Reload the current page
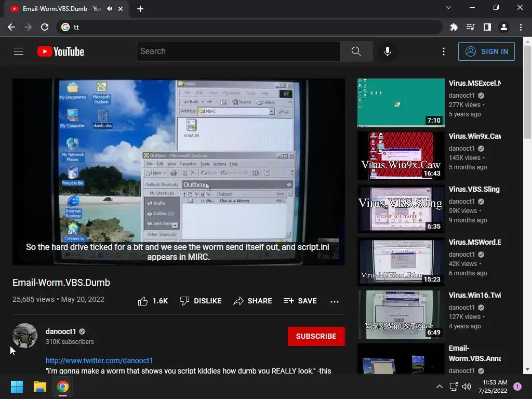Image resolution: width=532 pixels, height=399 pixels. (45, 27)
